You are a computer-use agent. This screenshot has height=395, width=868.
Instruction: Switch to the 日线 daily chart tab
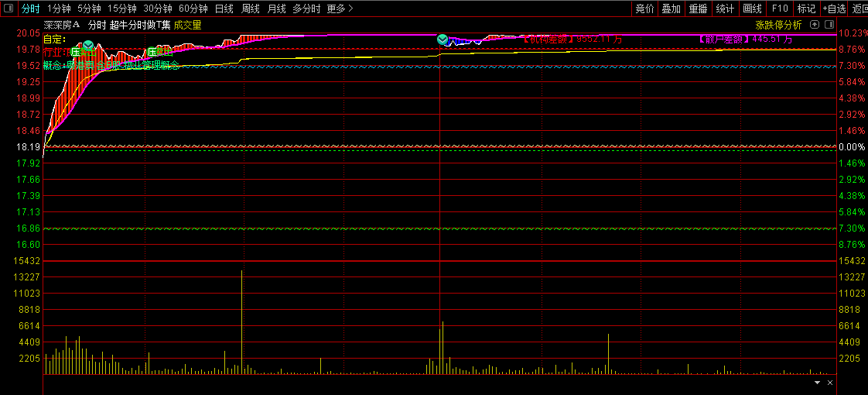point(224,9)
